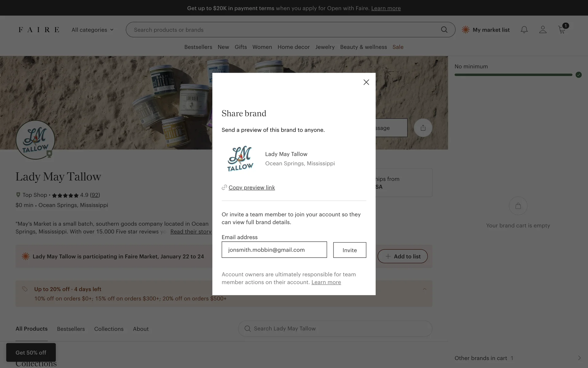Click the Faire logo
The width and height of the screenshot is (588, 368).
tap(39, 30)
